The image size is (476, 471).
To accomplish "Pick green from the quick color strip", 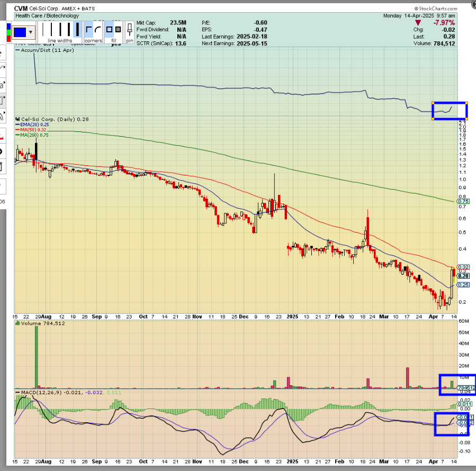I will (x=8, y=32).
